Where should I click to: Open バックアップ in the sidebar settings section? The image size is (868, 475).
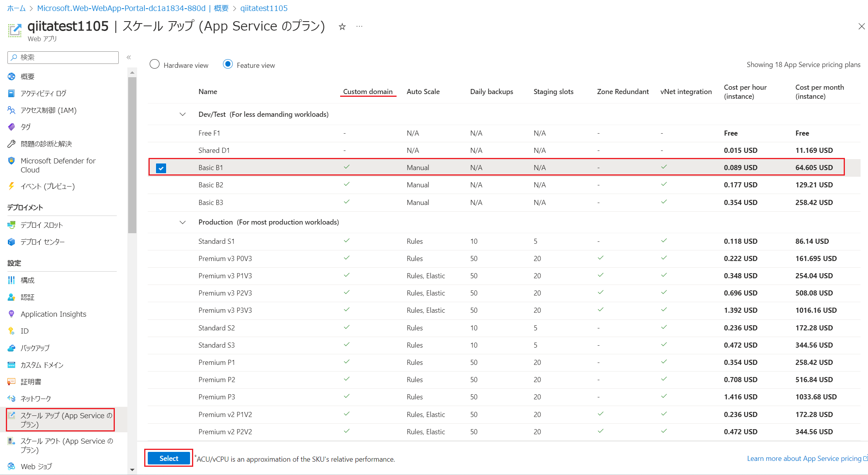[x=35, y=348]
